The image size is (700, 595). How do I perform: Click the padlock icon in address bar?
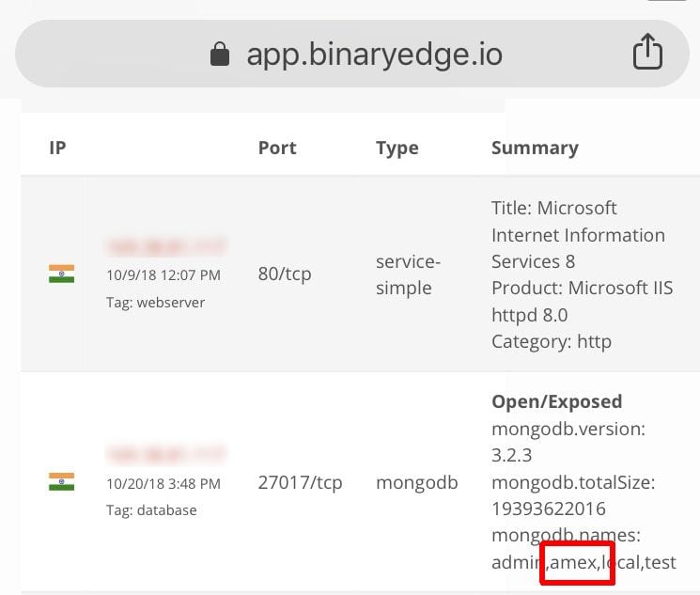(x=220, y=55)
